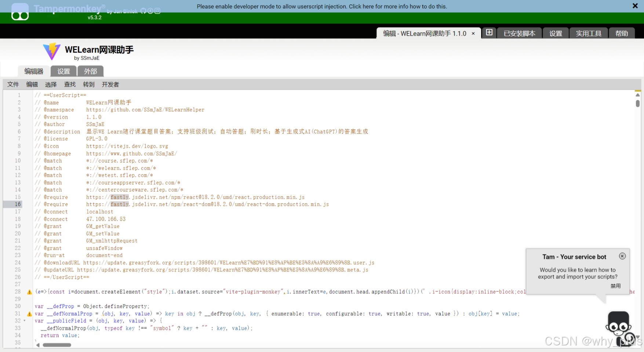Click the @run-at document-end value
Screen dimensions: 644x352
(105, 255)
